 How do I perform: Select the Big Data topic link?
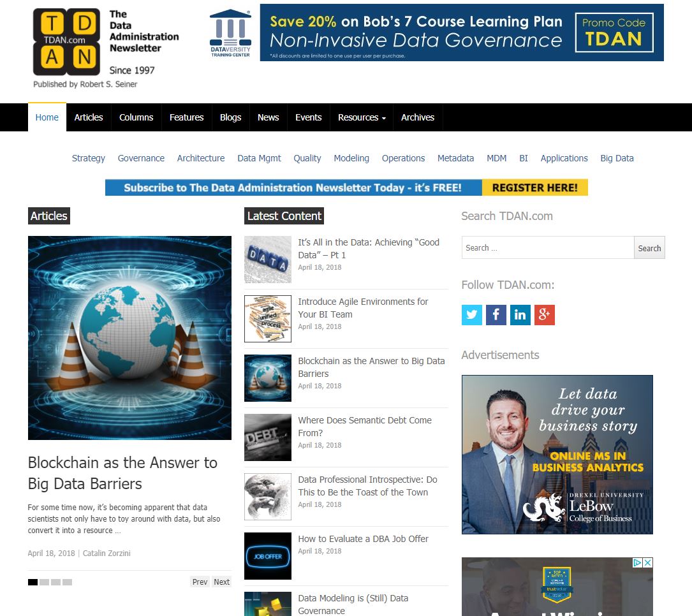pos(617,158)
